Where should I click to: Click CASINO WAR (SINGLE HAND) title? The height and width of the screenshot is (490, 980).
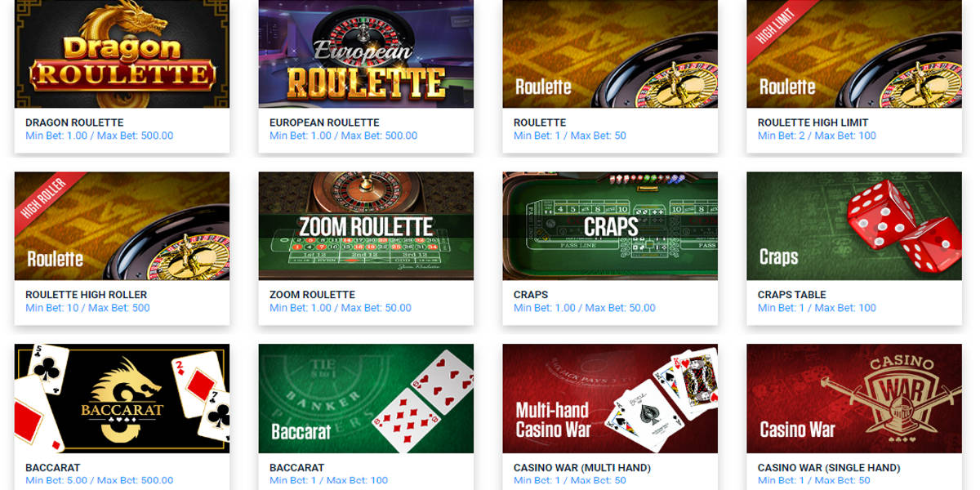829,468
